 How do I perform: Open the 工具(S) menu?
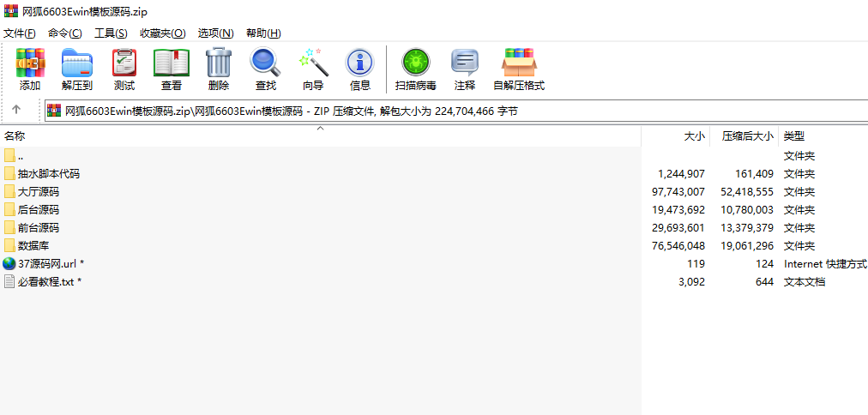pos(111,33)
